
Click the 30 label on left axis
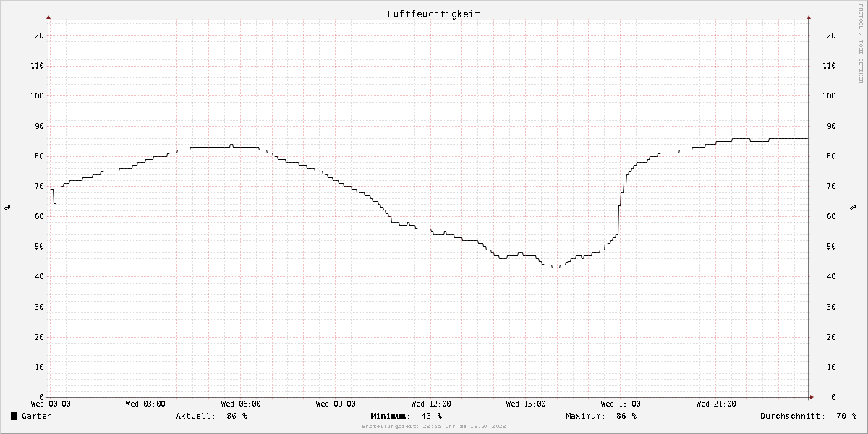(x=39, y=307)
